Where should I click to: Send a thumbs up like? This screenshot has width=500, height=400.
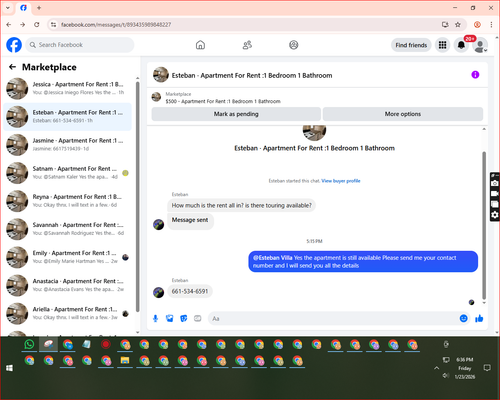tap(479, 319)
